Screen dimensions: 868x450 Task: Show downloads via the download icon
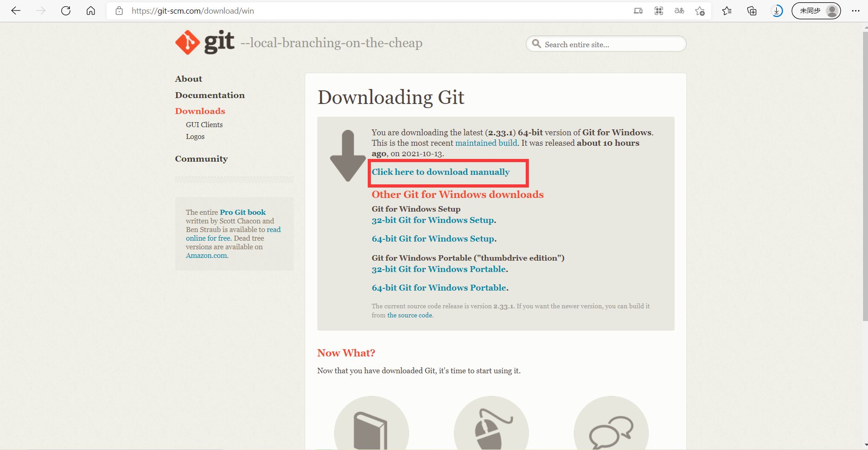(x=777, y=11)
